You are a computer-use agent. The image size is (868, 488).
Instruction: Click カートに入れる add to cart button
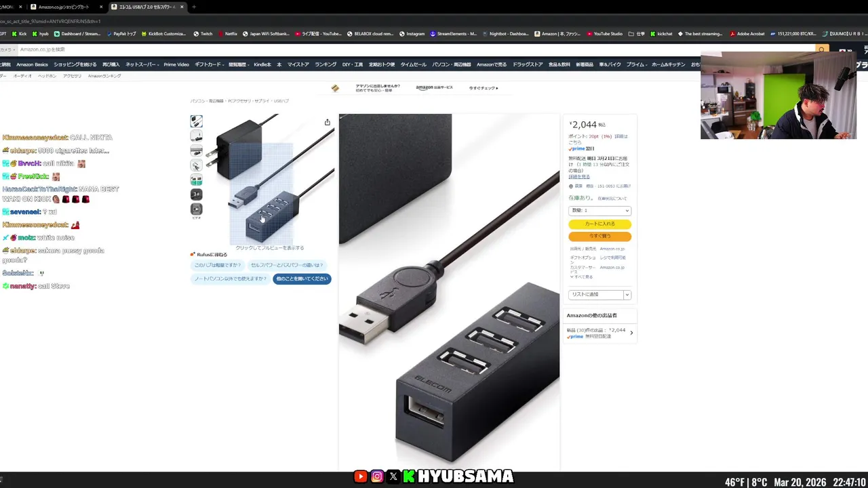[599, 224]
